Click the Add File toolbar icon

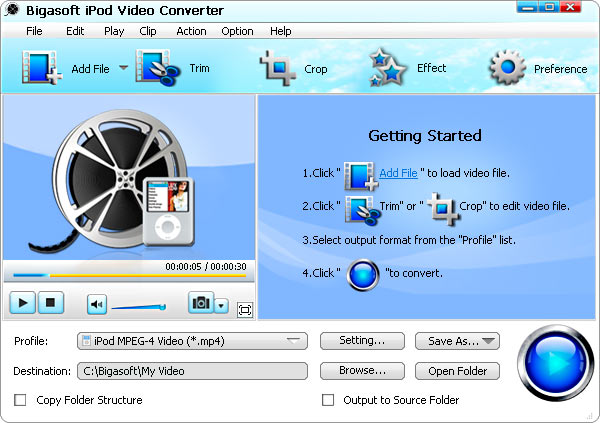click(42, 68)
